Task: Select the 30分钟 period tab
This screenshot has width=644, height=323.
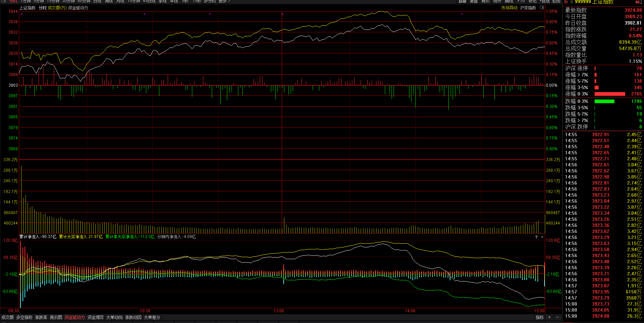Action: tap(69, 1)
